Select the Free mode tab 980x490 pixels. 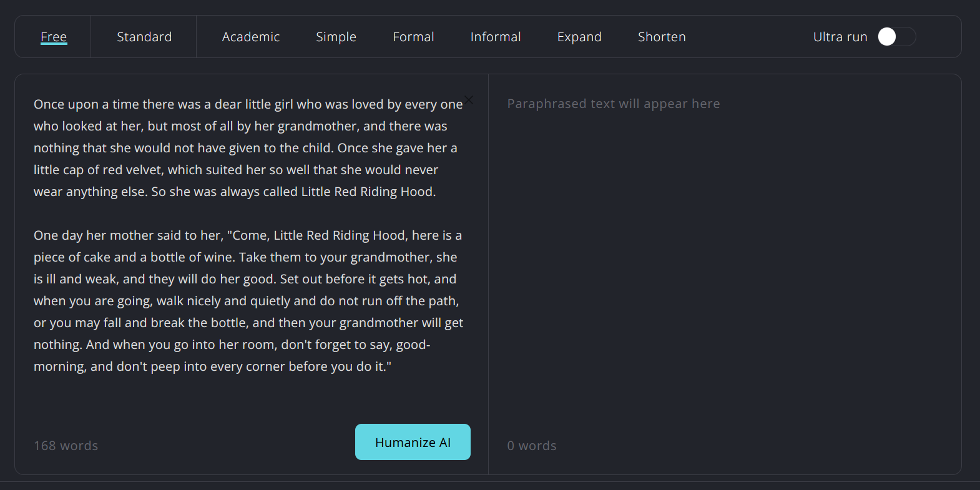pyautogui.click(x=54, y=37)
